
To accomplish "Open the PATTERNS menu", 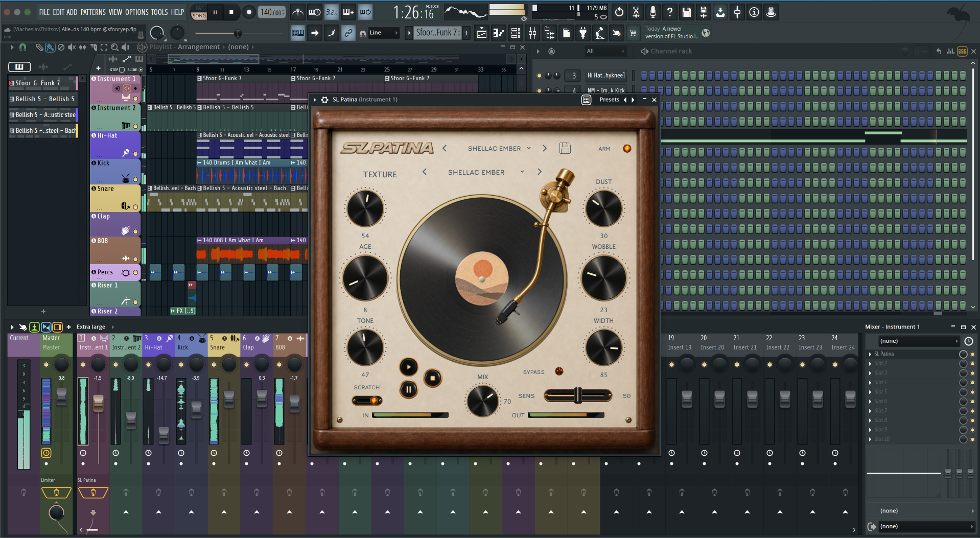I will 93,12.
